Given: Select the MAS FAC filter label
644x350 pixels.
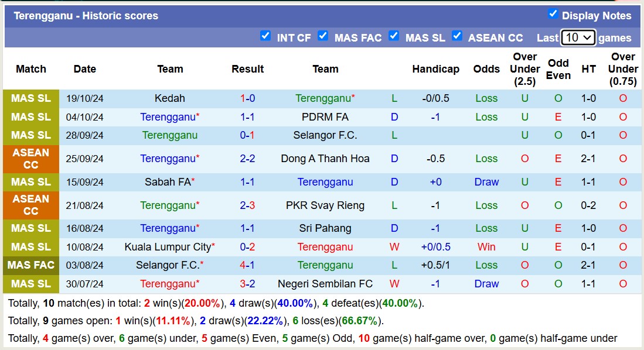Looking at the screenshot, I should point(358,37).
